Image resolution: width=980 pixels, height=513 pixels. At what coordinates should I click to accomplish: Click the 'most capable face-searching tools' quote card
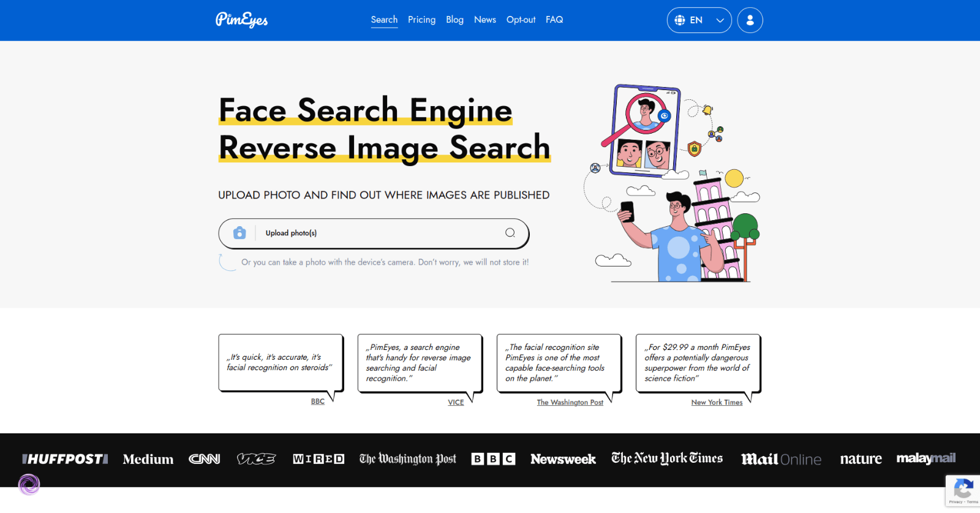[559, 363]
